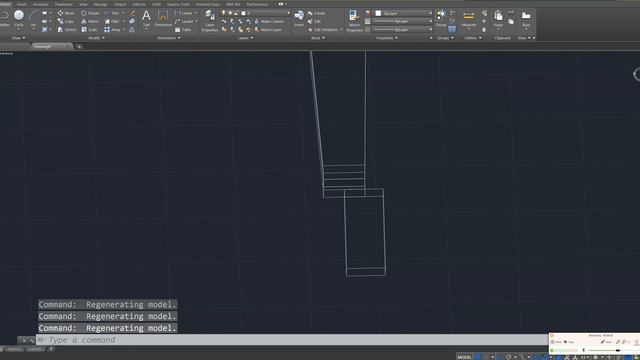Viewport: 640px width, 360px height.
Task: Toggle grid display in status bar
Action: pos(478,357)
